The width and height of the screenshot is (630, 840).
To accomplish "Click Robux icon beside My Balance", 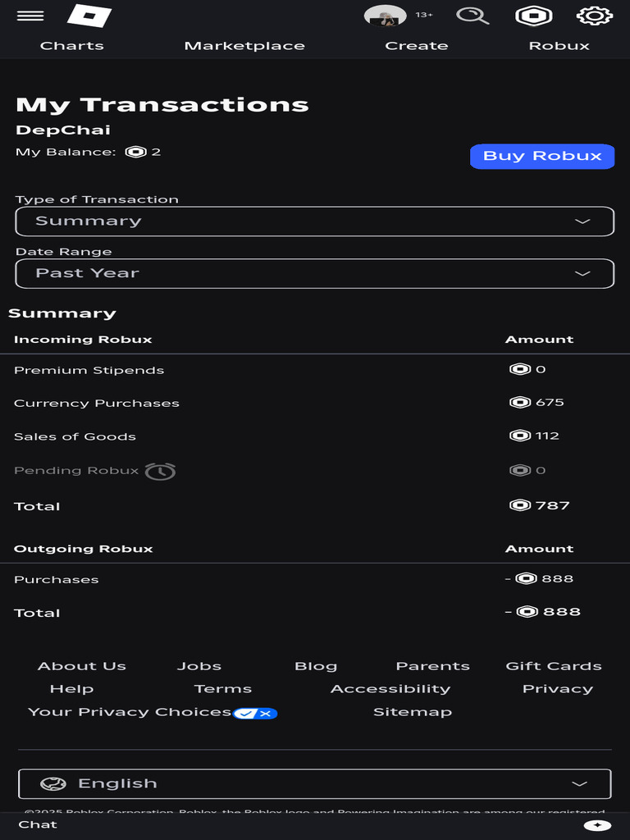I will coord(136,152).
